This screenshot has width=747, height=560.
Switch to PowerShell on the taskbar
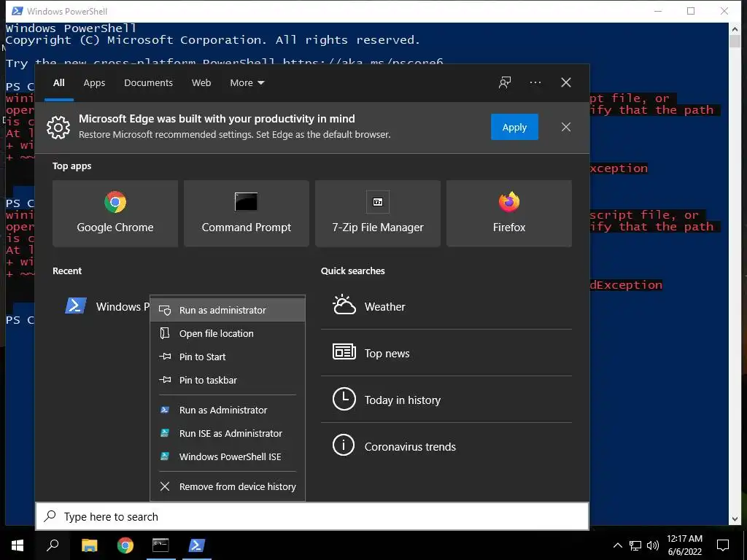click(x=197, y=545)
